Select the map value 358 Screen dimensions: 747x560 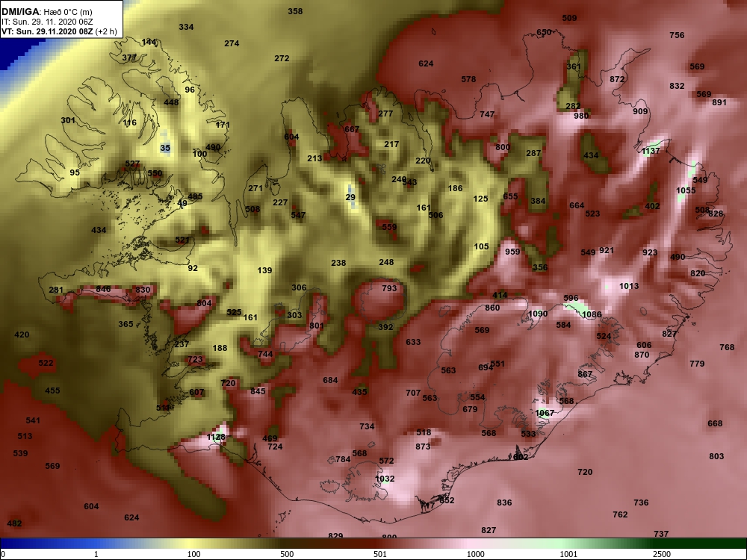tap(295, 11)
